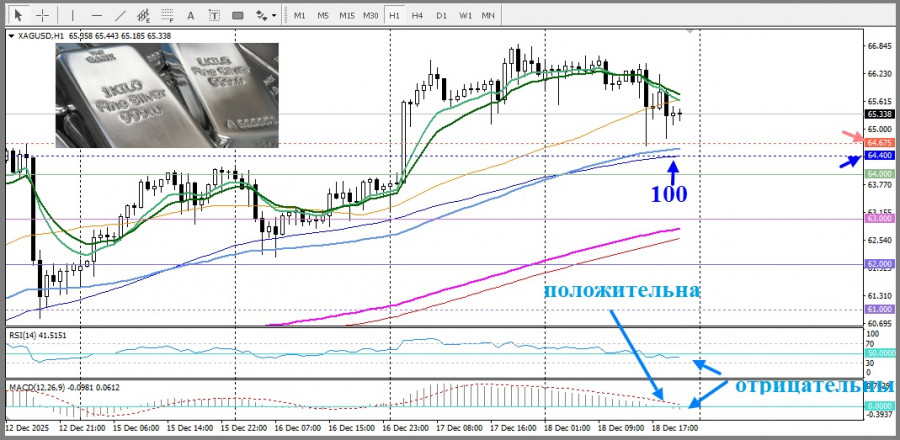
Task: Choose the text label 'T' tool
Action: click(214, 15)
